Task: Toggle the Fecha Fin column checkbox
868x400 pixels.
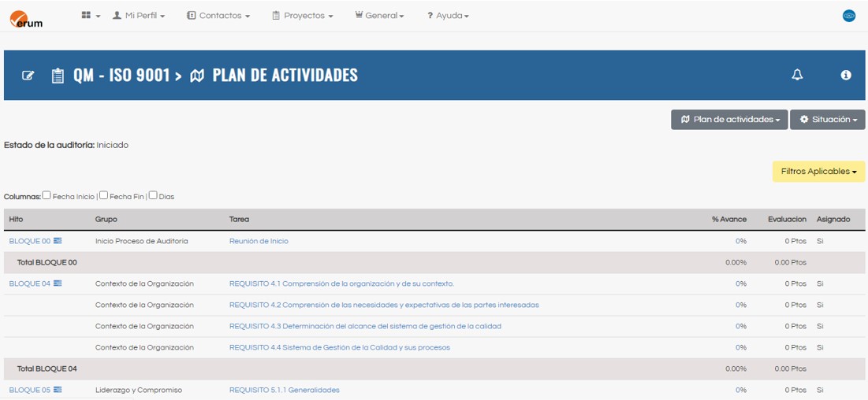Action: (x=104, y=195)
